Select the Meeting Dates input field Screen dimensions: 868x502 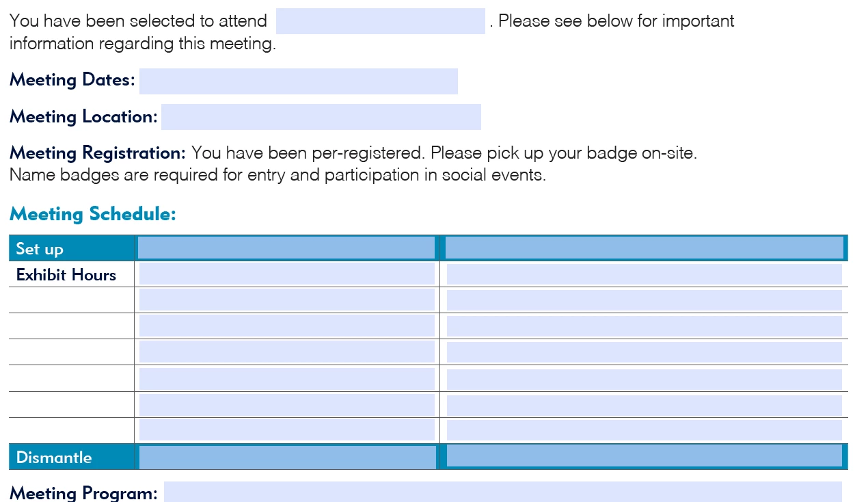tap(299, 81)
